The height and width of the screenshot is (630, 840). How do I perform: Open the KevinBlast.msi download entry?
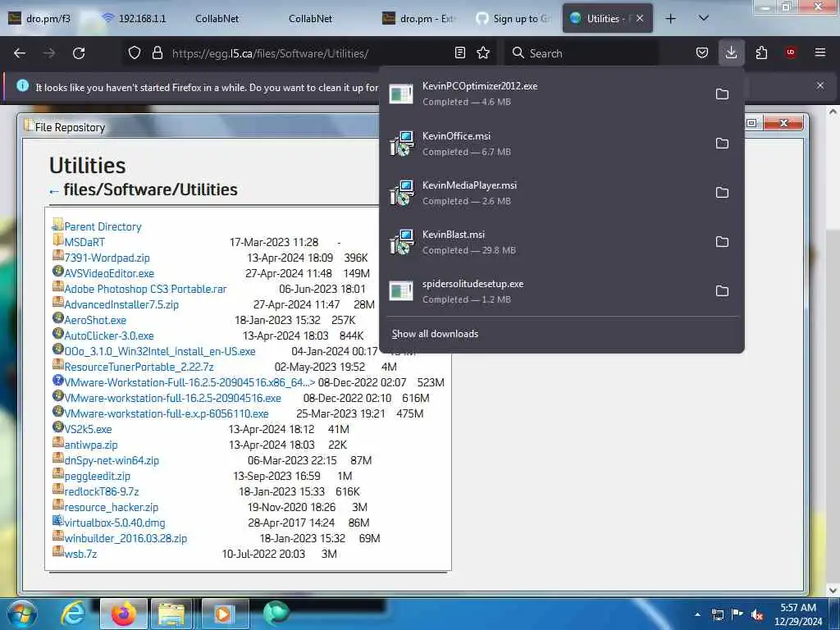coord(544,242)
